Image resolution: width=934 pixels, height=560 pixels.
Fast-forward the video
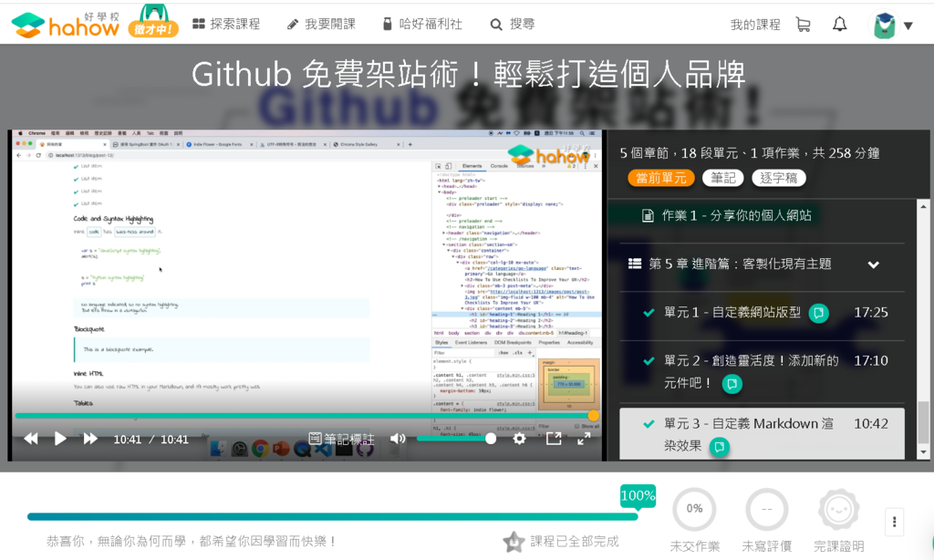pyautogui.click(x=90, y=439)
